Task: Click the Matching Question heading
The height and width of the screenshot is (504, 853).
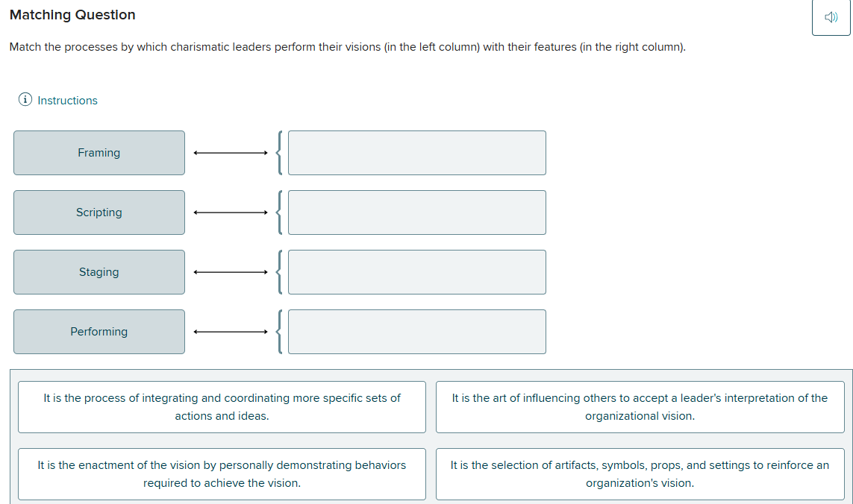Action: (x=72, y=14)
